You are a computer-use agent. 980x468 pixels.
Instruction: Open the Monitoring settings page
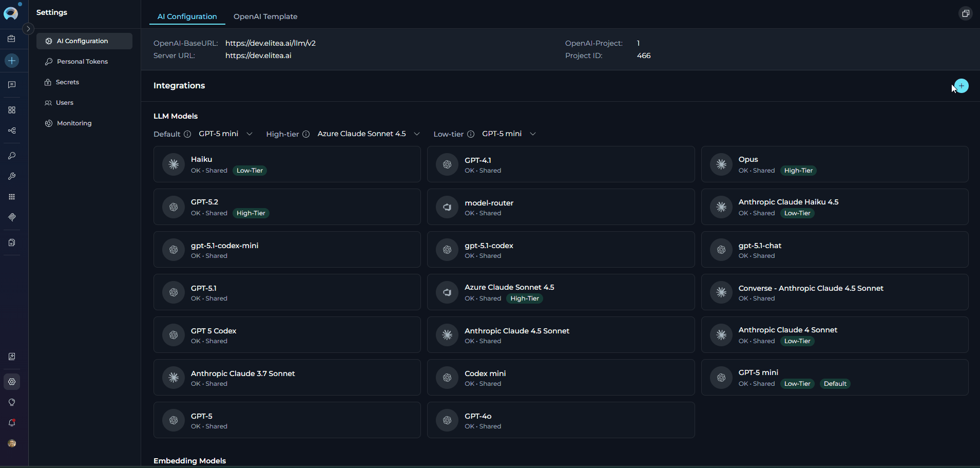(x=74, y=123)
